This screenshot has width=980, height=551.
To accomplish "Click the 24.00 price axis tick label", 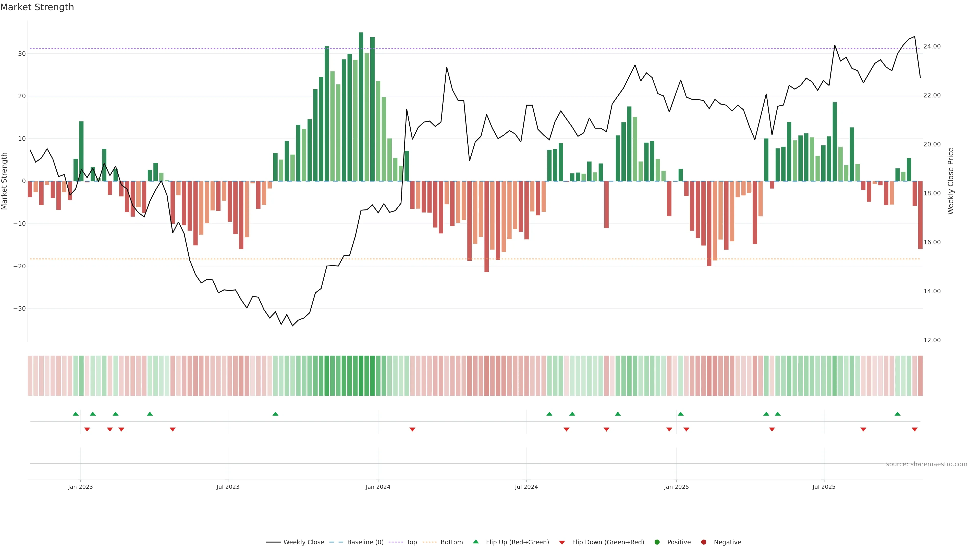I will click(x=932, y=46).
